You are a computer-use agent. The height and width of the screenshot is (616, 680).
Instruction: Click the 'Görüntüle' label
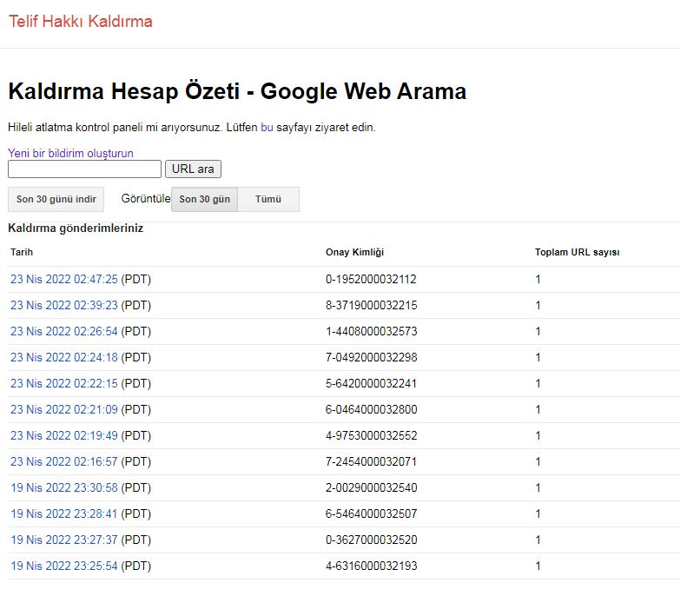coord(145,199)
